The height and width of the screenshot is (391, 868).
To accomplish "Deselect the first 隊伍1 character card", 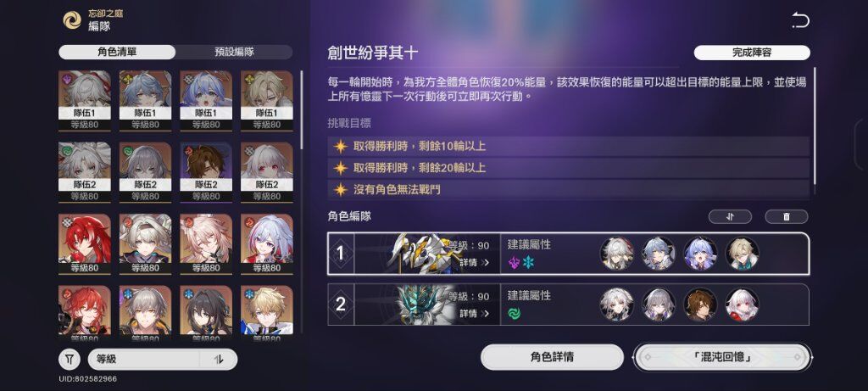I will coord(85,100).
